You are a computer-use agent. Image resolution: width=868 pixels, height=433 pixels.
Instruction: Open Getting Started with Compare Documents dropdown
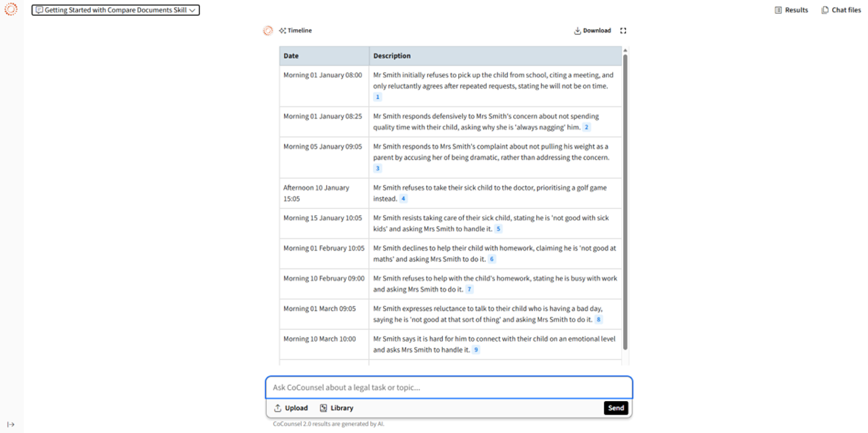click(x=115, y=10)
